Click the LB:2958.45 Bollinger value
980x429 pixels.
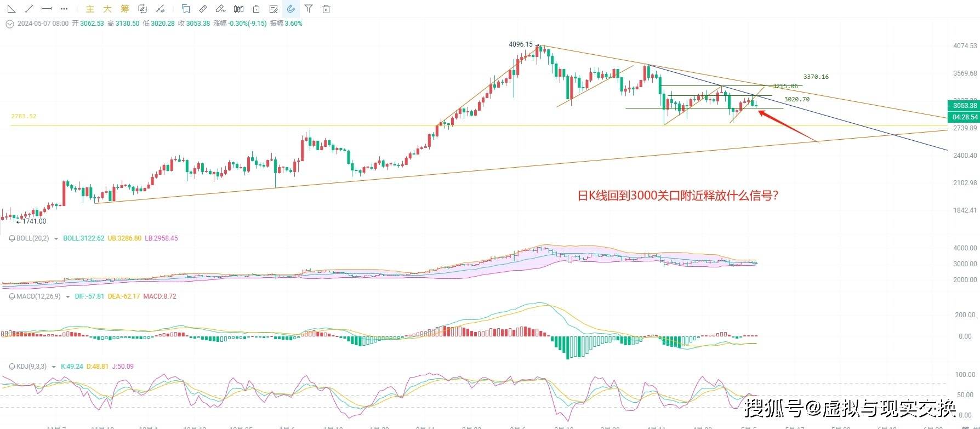(161, 238)
